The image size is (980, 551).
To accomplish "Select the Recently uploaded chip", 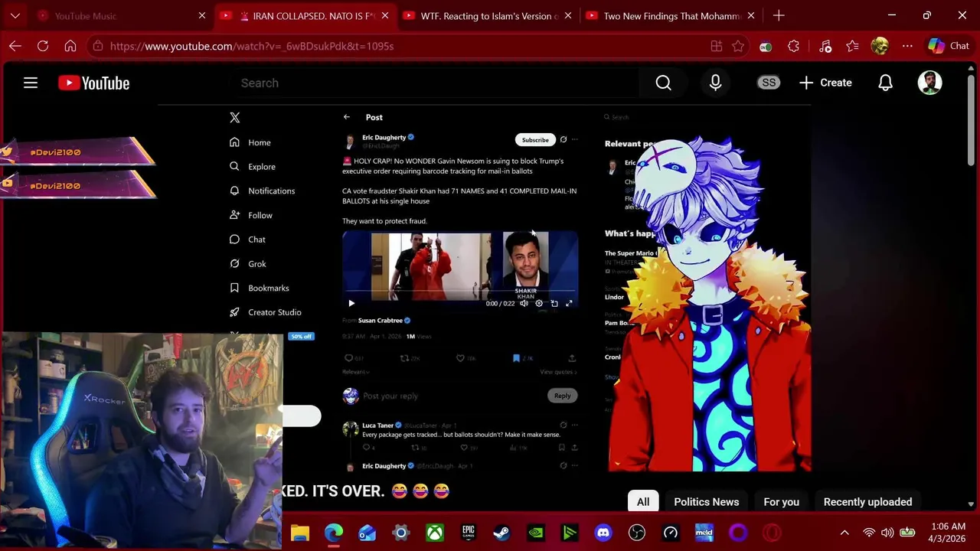I will pyautogui.click(x=867, y=502).
